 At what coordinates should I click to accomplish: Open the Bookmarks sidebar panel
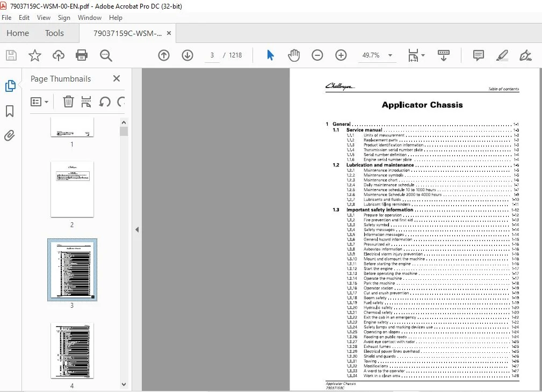tap(10, 111)
